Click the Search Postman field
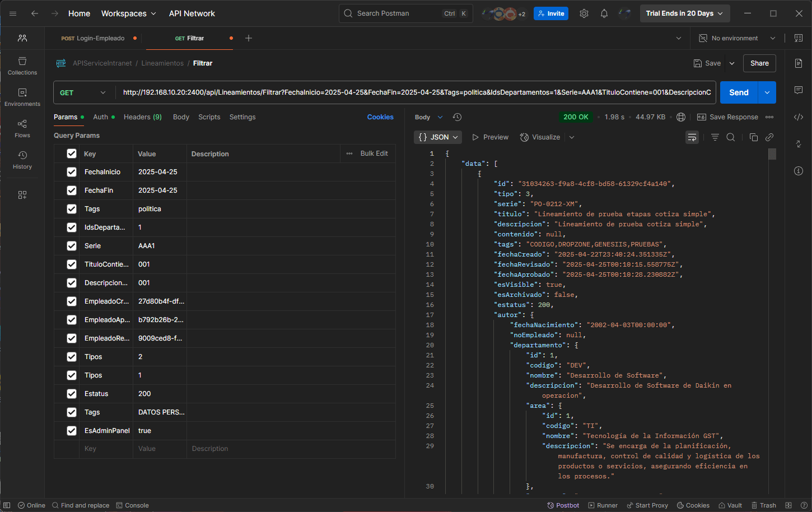The height and width of the screenshot is (512, 812). click(405, 13)
